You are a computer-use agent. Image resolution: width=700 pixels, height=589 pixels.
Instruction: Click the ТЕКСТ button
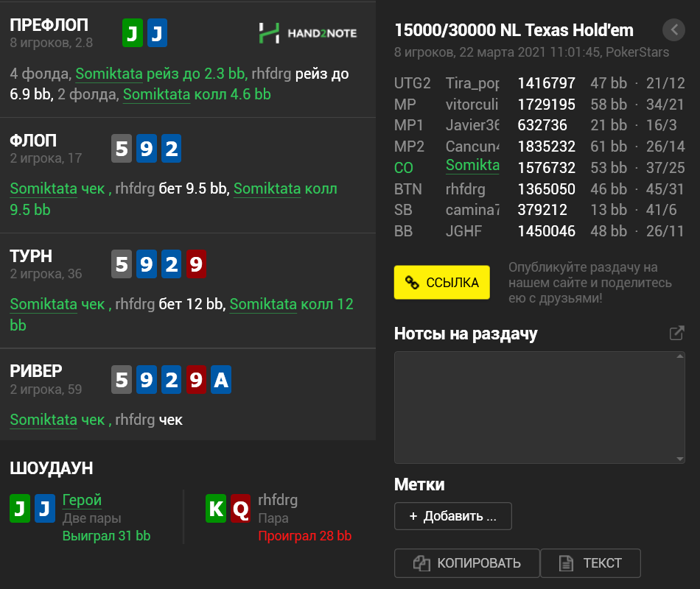(x=590, y=563)
